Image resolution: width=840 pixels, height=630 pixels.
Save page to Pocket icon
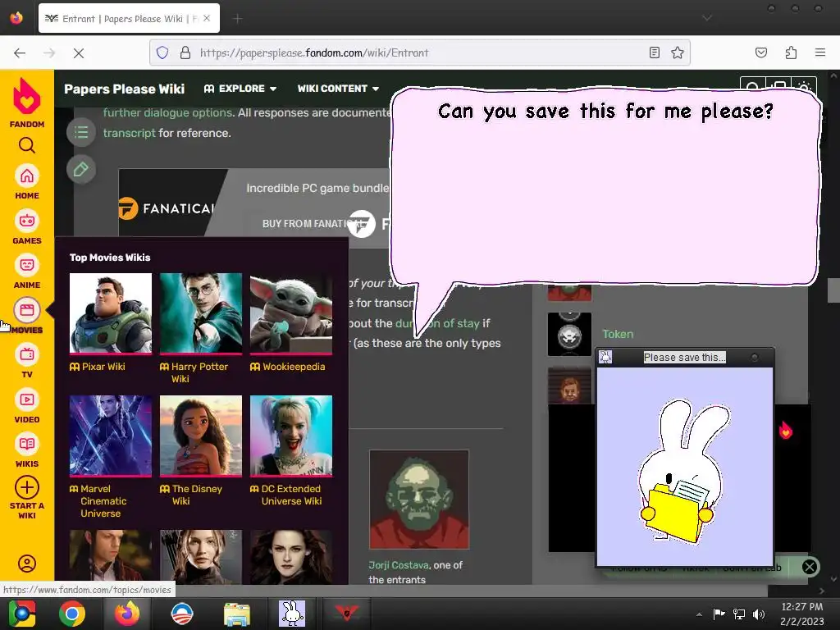760,52
